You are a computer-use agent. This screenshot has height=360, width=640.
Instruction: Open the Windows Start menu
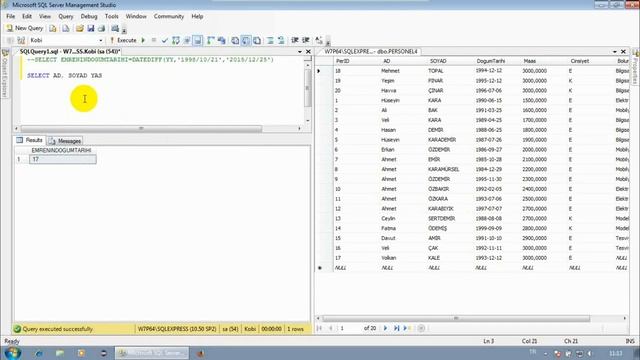pos(12,353)
